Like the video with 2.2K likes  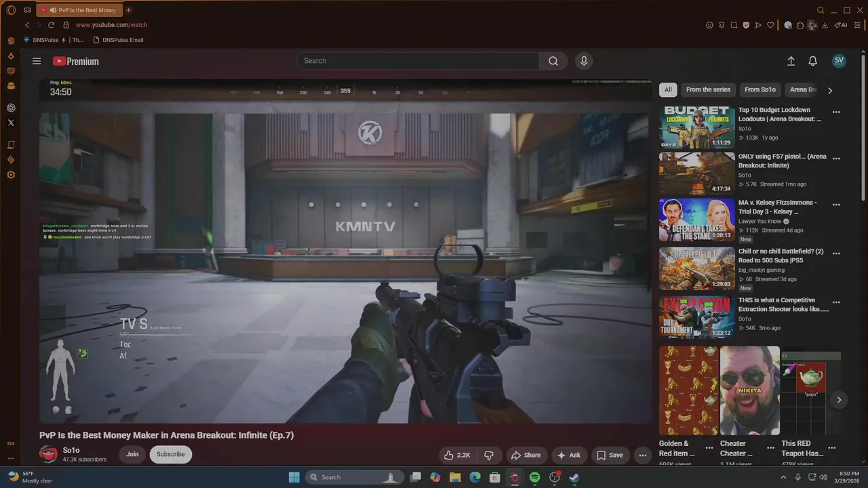[x=457, y=455]
